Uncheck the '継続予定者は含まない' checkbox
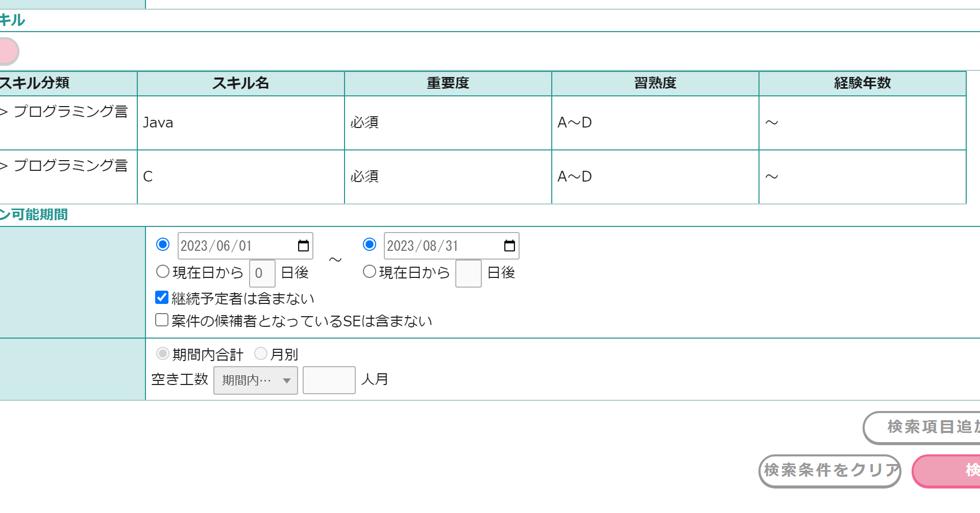 [162, 298]
